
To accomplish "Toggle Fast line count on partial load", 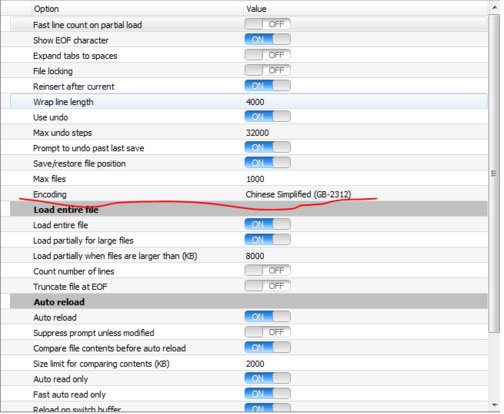I will pos(267,24).
